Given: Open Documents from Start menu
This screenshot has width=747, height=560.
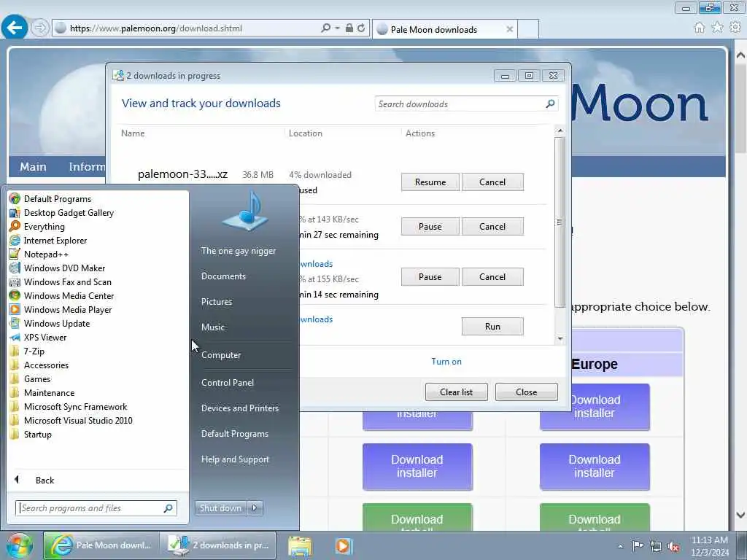Looking at the screenshot, I should pyautogui.click(x=223, y=276).
